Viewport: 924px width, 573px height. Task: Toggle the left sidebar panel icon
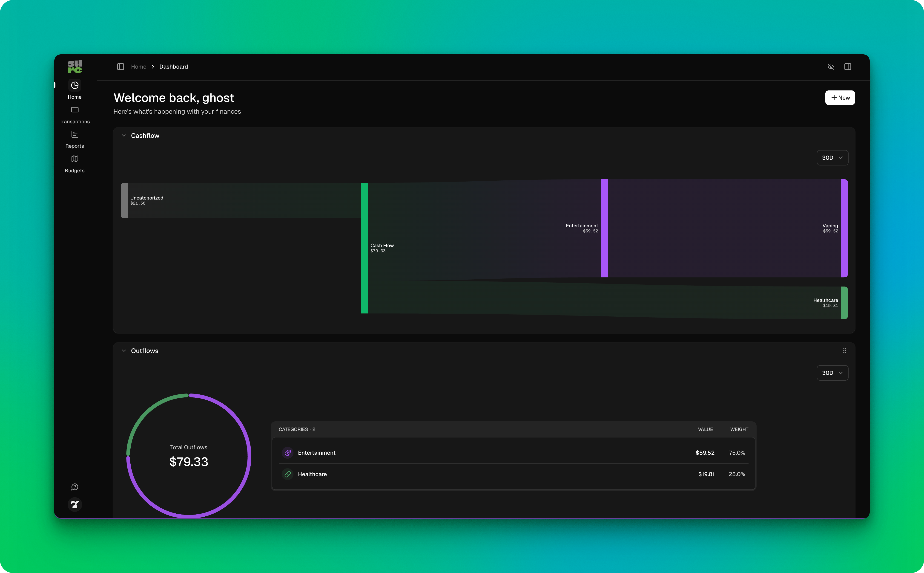click(x=121, y=67)
